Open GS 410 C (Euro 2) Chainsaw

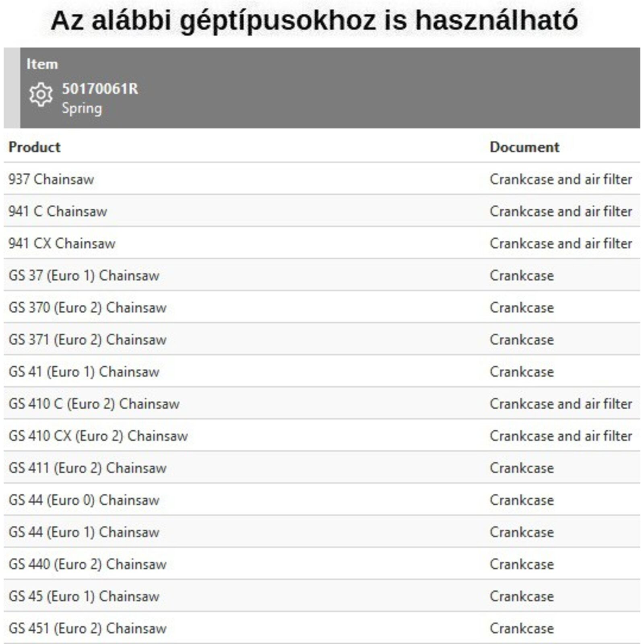94,404
